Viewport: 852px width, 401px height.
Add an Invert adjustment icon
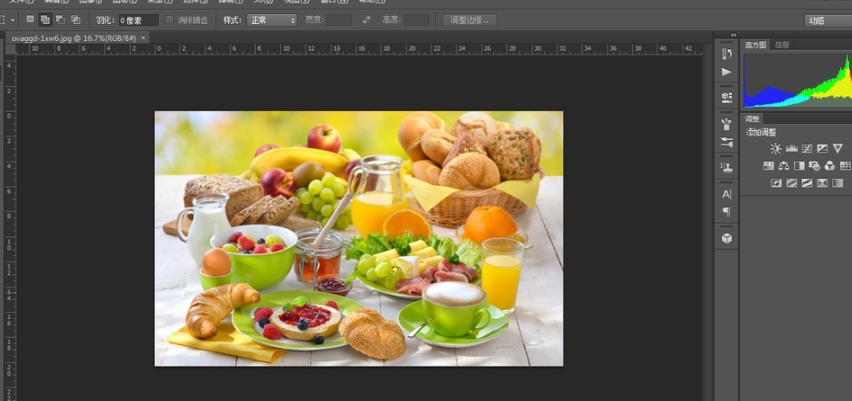pyautogui.click(x=776, y=183)
